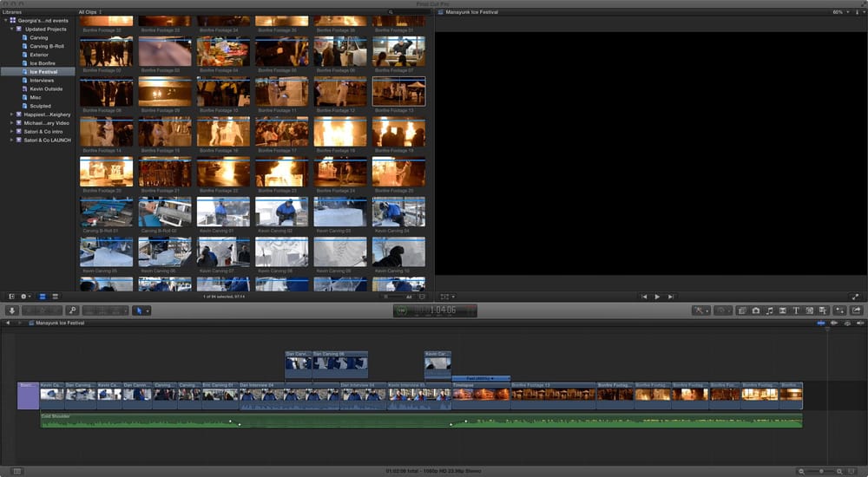Switch browser to list view
The height and width of the screenshot is (477, 868).
(54, 297)
